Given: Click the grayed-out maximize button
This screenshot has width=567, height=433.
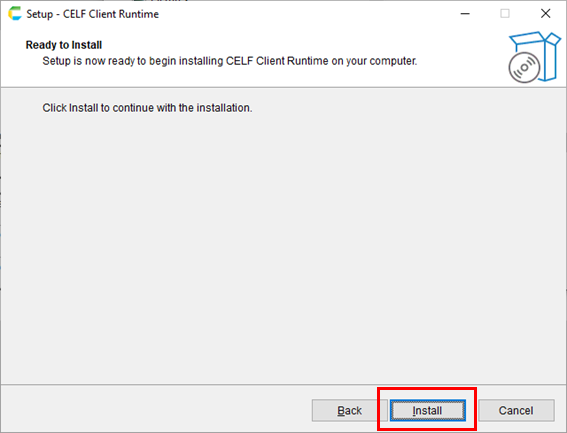Looking at the screenshot, I should pyautogui.click(x=505, y=14).
